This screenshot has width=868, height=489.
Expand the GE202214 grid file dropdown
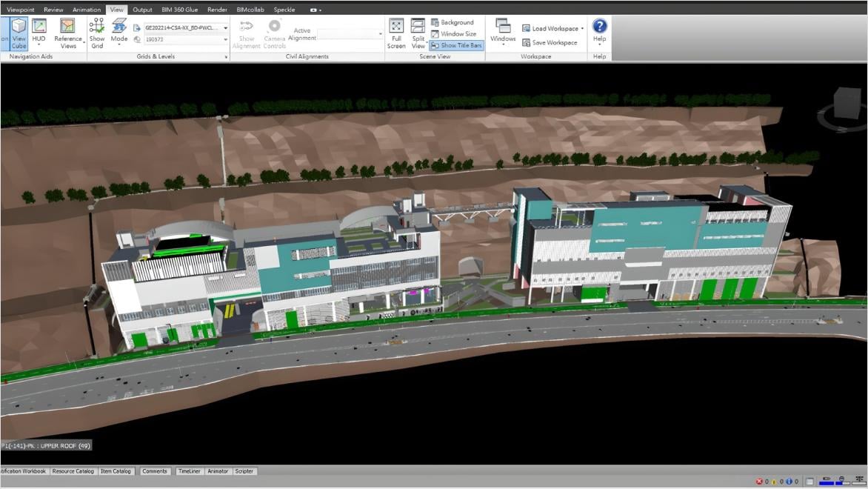[x=225, y=28]
